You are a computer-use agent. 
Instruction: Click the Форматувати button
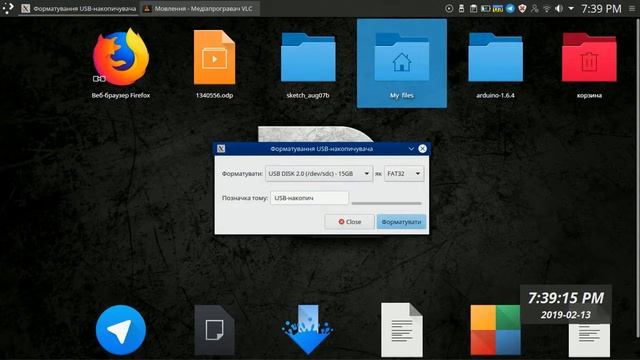click(x=401, y=222)
